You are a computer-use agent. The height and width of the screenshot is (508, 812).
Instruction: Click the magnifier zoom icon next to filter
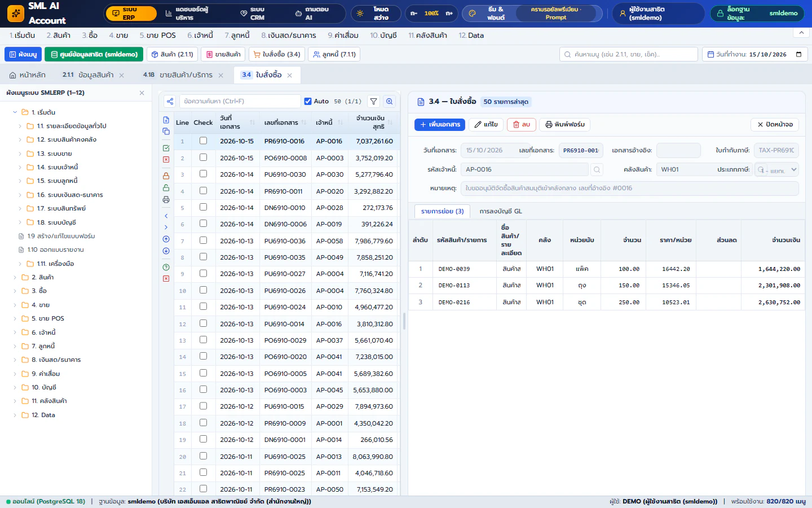coord(389,102)
